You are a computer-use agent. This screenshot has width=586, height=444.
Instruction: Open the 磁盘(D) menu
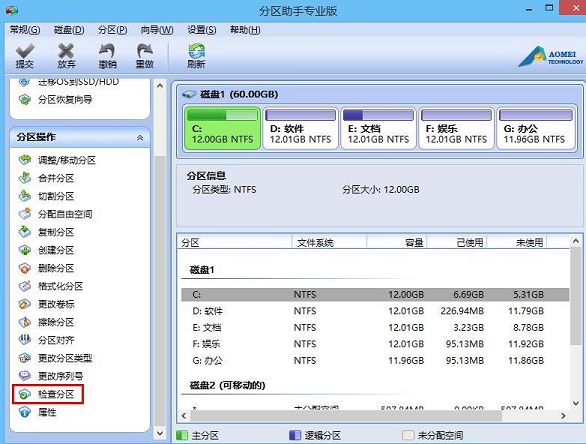(69, 30)
